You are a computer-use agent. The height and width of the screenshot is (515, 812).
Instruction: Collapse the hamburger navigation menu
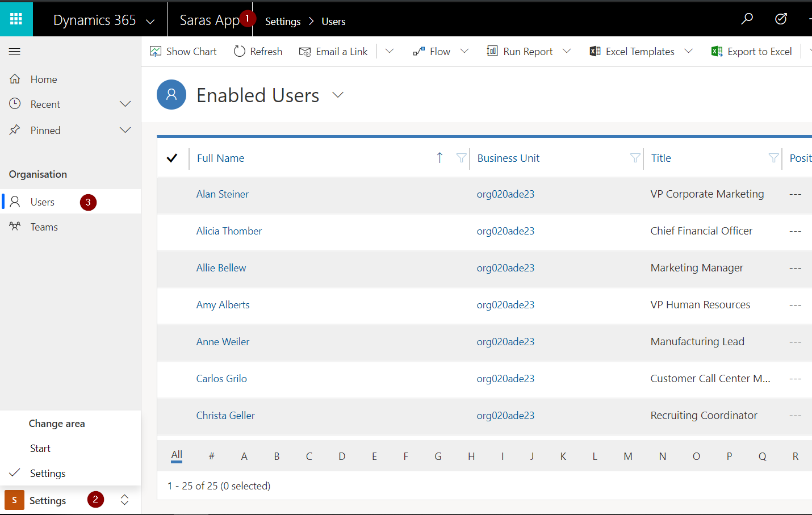point(15,52)
